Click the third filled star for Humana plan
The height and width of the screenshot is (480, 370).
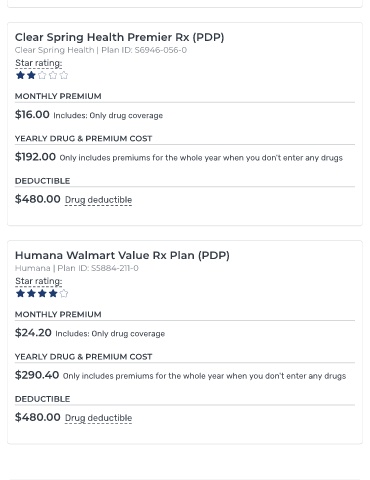42,293
